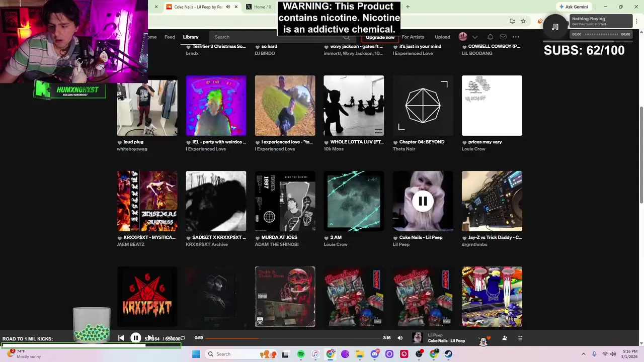The width and height of the screenshot is (644, 362).
Task: Open Discord from the taskbar
Action: (x=374, y=354)
